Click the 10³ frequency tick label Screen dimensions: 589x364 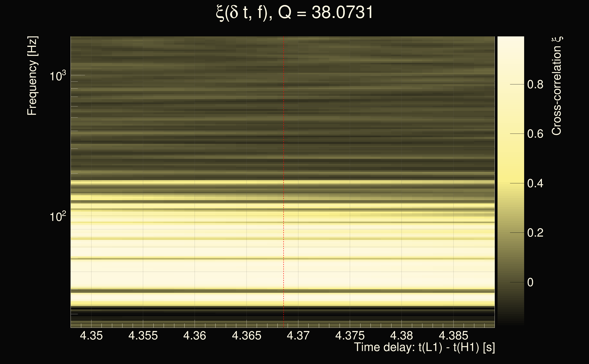point(58,76)
